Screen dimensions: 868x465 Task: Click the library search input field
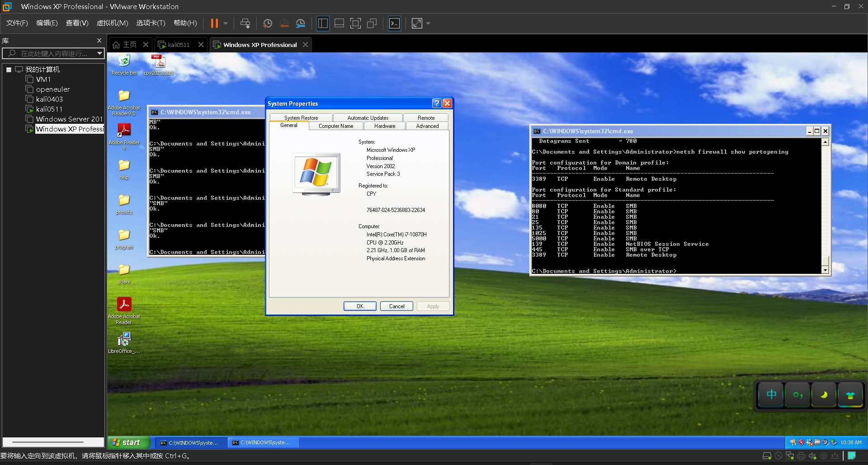tap(53, 53)
